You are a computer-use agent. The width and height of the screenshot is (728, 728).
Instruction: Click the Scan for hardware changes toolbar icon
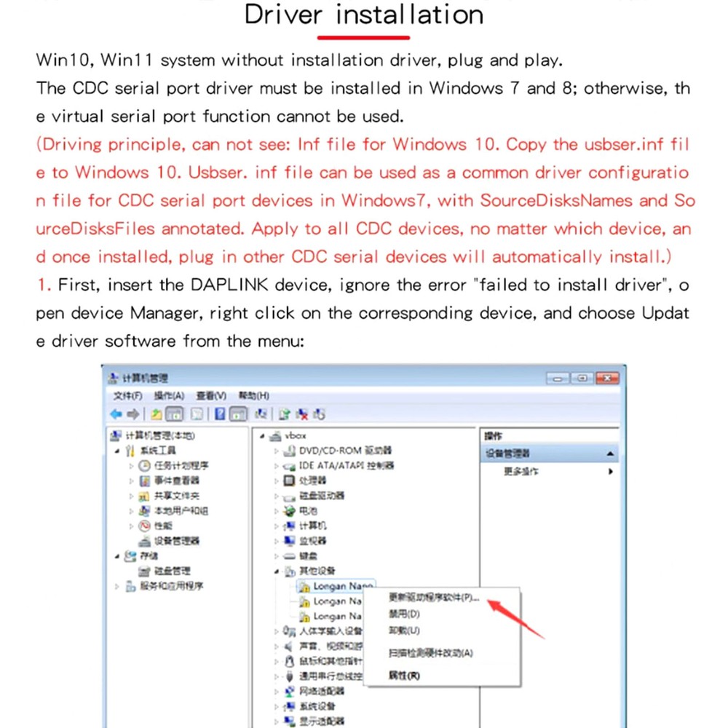coord(261,414)
